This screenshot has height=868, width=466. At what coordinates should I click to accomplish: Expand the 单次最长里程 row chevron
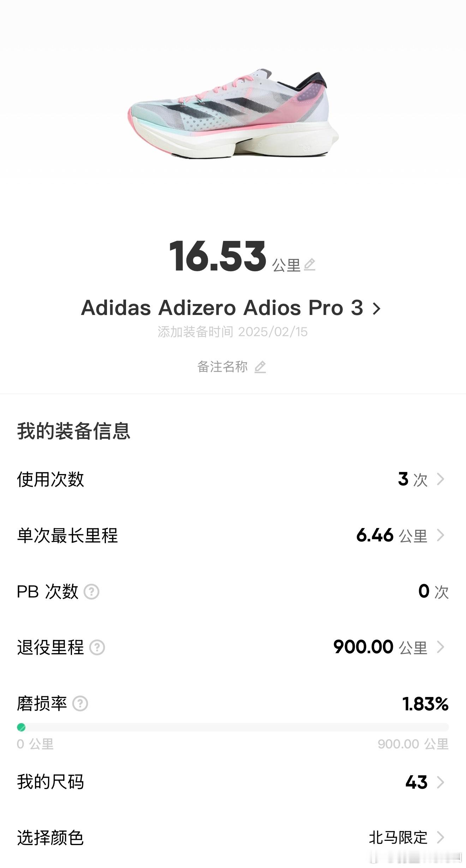[440, 535]
